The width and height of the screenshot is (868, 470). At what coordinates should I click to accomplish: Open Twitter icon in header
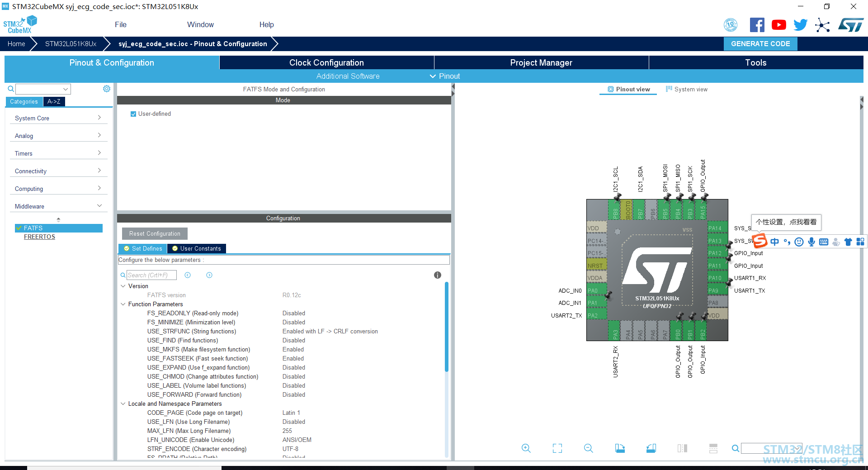(x=800, y=25)
